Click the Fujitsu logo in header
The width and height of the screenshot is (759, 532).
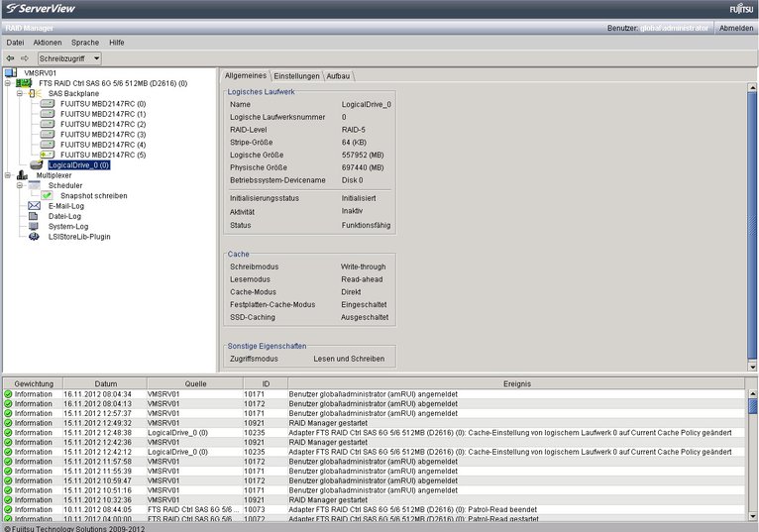[x=741, y=9]
